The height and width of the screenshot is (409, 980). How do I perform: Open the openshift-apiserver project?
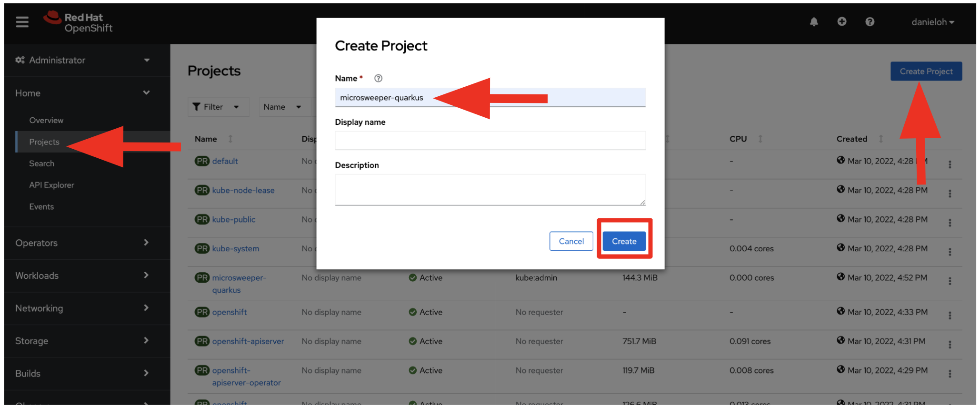point(248,341)
